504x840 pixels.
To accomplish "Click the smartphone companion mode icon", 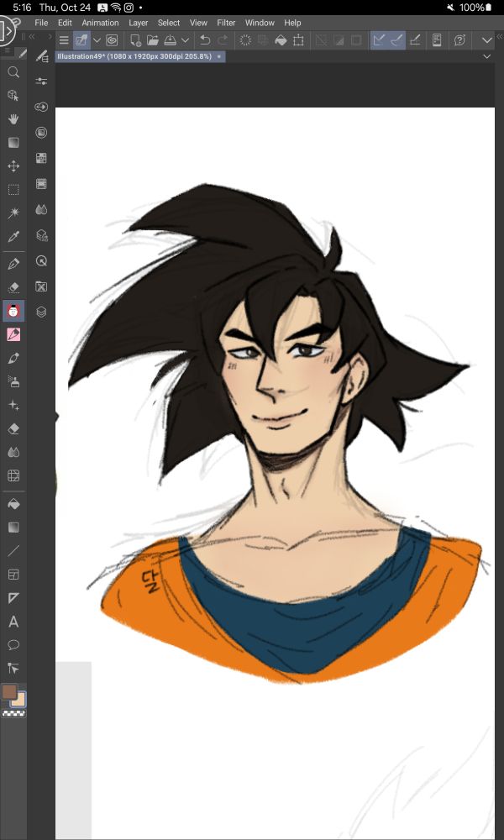I will click(437, 40).
